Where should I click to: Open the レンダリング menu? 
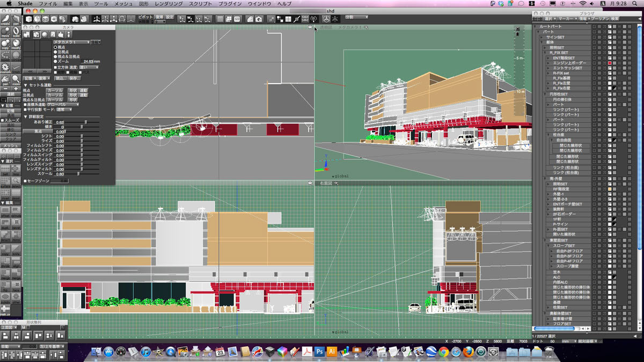click(169, 4)
